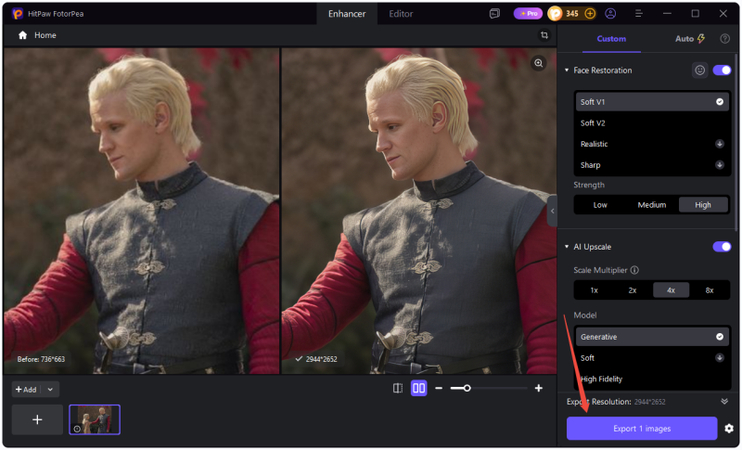This screenshot has width=742, height=450.
Task: Click the 2944*2652 result size label
Action: [321, 359]
